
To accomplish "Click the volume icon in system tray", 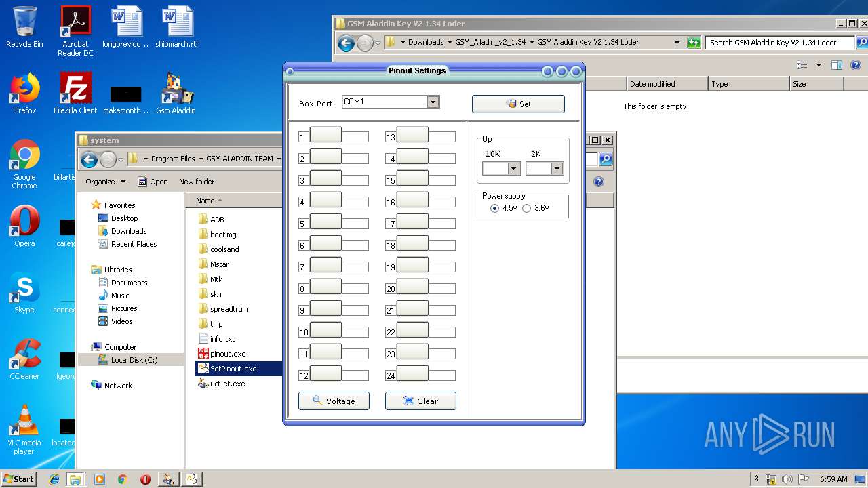I will coord(787,479).
